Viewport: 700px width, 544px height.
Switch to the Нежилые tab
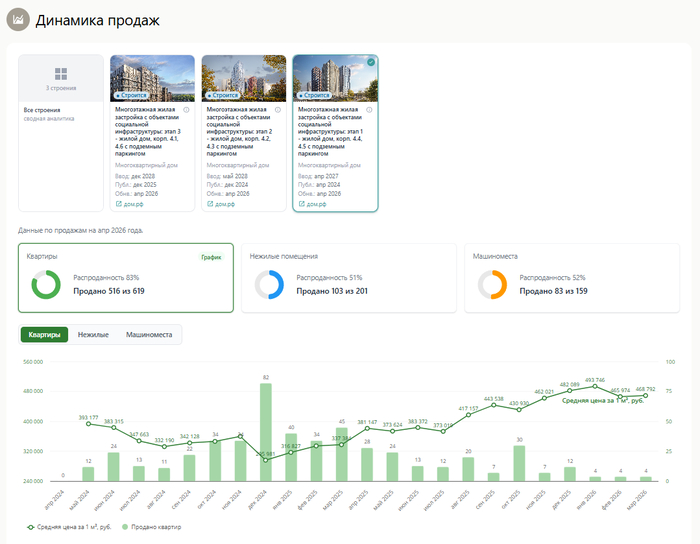tap(93, 335)
